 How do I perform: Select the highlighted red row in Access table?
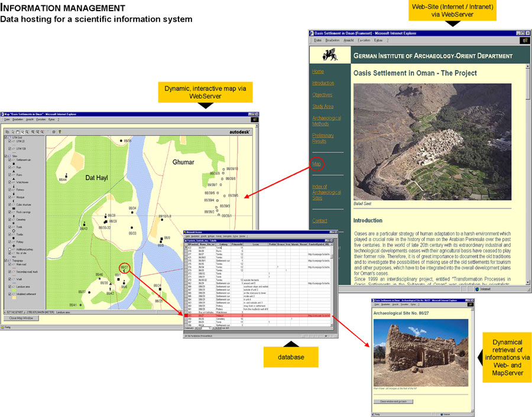258,315
